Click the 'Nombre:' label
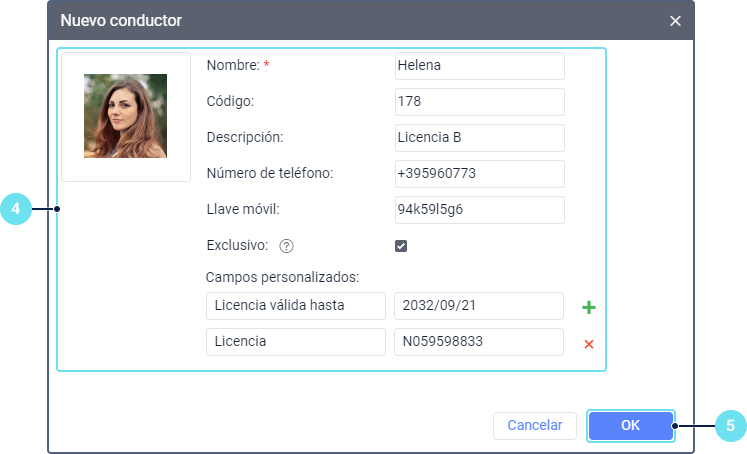This screenshot has height=454, width=747. 233,65
